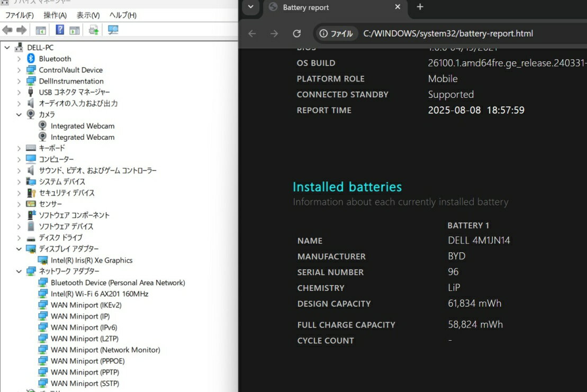Click the Bluetooth category icon
587x392 pixels.
coord(31,59)
